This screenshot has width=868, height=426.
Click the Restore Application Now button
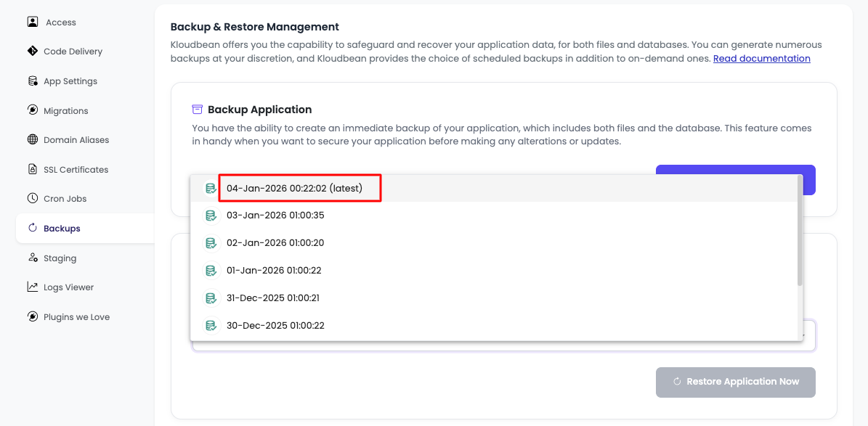pyautogui.click(x=735, y=382)
